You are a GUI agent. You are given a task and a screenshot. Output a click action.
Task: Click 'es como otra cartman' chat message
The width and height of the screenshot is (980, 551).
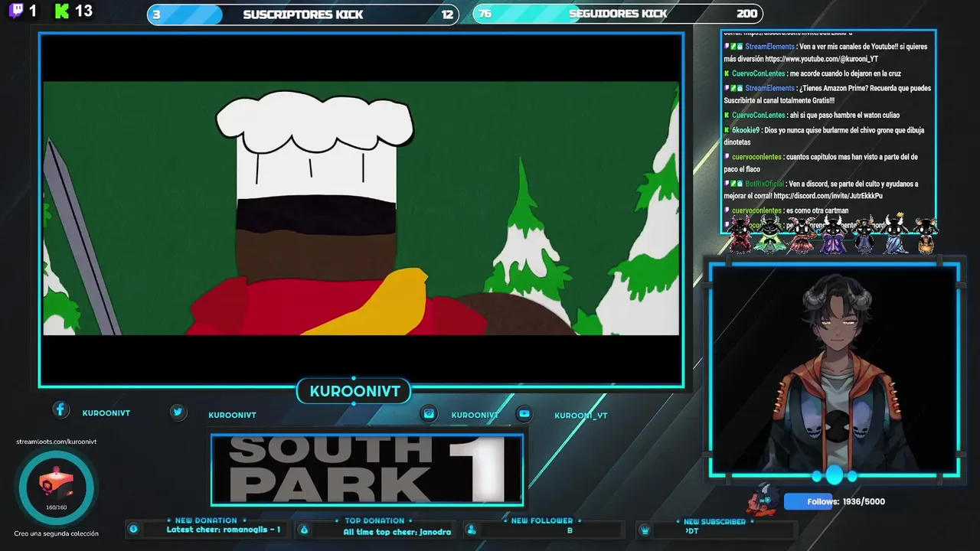click(x=817, y=210)
